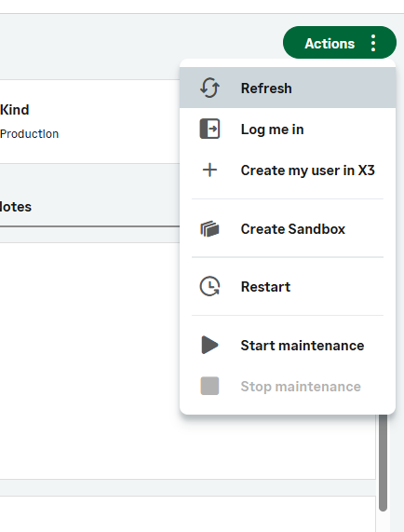The width and height of the screenshot is (404, 532).
Task: Select Refresh from the Actions menu
Action: coord(288,88)
